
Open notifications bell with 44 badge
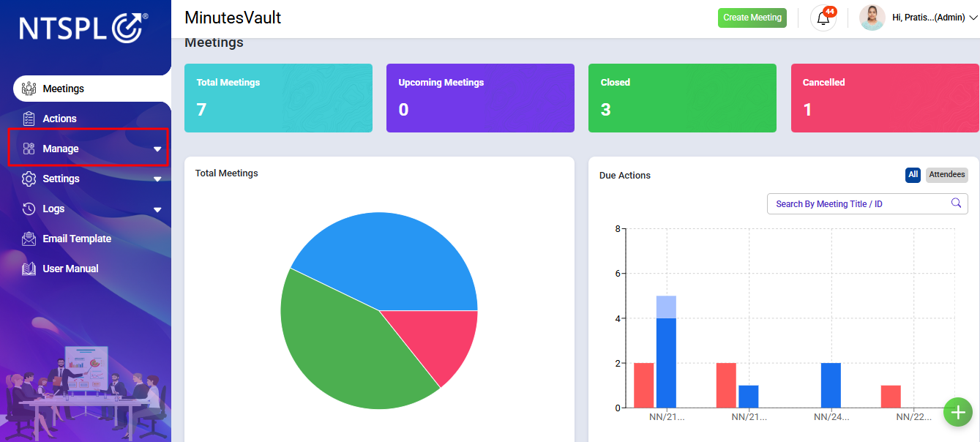pos(823,18)
